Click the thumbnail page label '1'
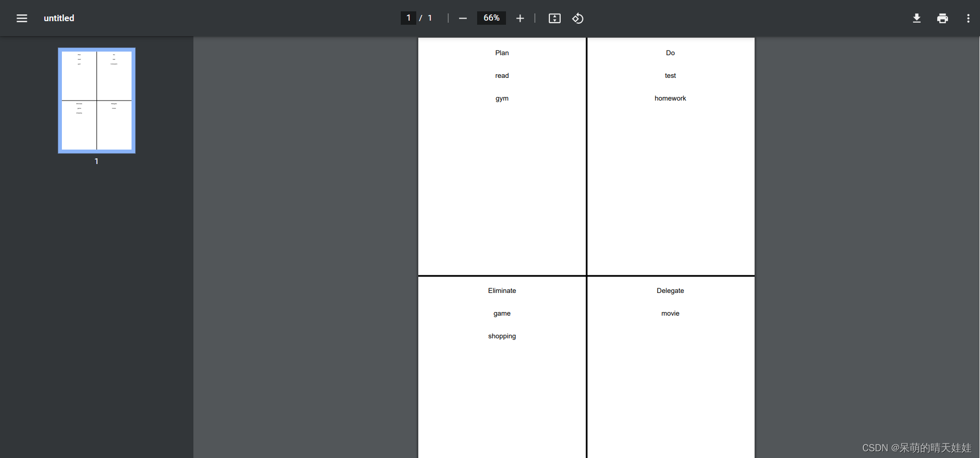Screen dimensions: 980x458 point(96,161)
